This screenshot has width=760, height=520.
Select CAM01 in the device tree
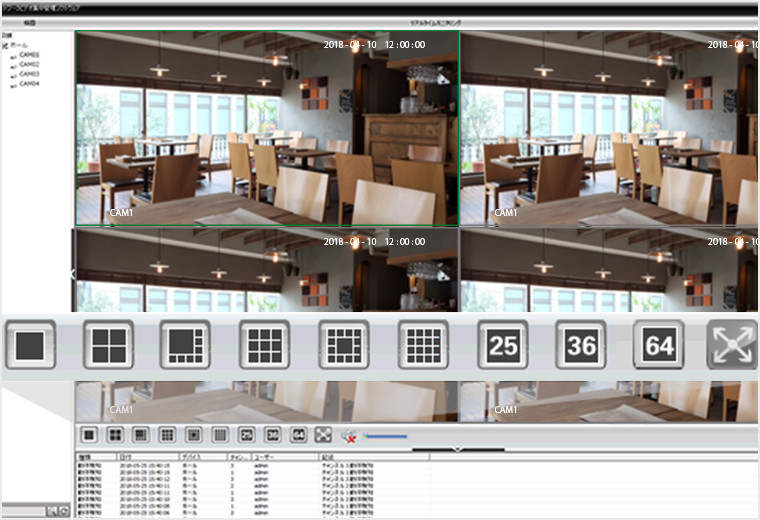pos(29,55)
